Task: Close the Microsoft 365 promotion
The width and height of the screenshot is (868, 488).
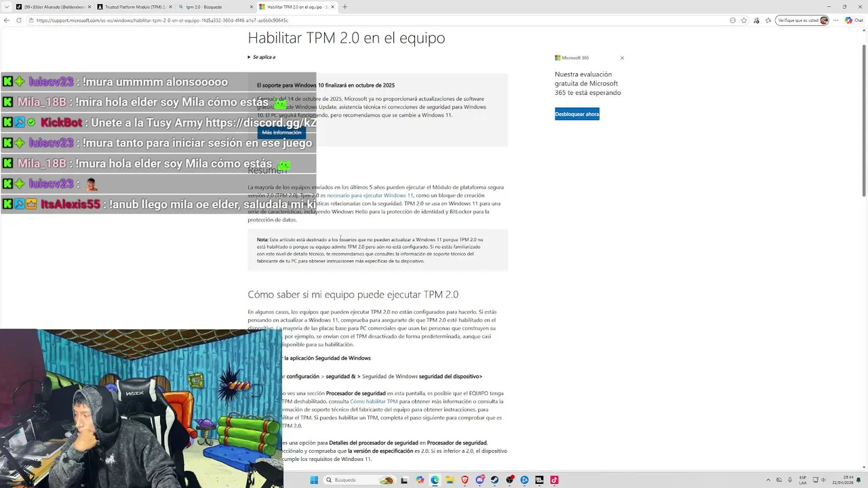Action: (622, 58)
